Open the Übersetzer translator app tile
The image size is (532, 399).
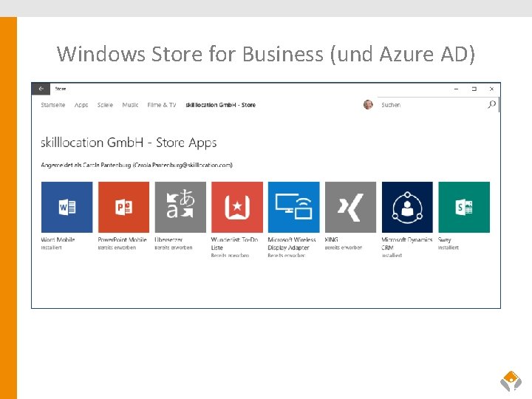tap(180, 208)
